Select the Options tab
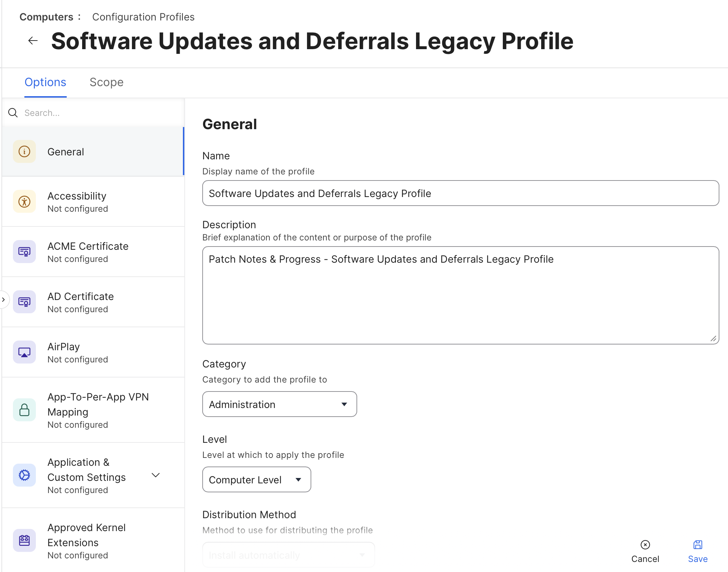 pos(46,83)
